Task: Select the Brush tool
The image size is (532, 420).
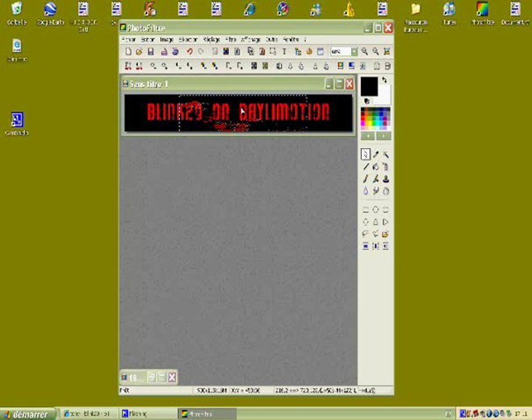Action: pos(365,178)
